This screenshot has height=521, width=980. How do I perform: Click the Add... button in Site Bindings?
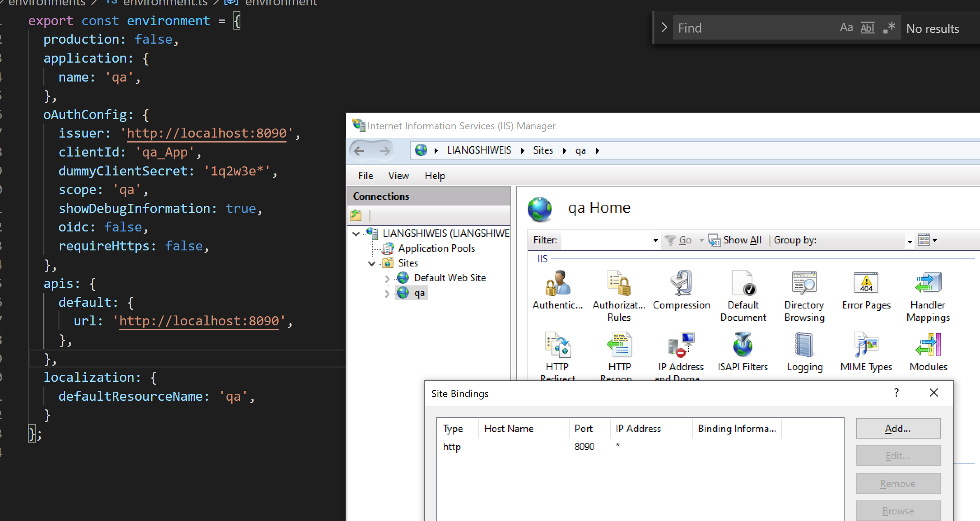coord(898,429)
